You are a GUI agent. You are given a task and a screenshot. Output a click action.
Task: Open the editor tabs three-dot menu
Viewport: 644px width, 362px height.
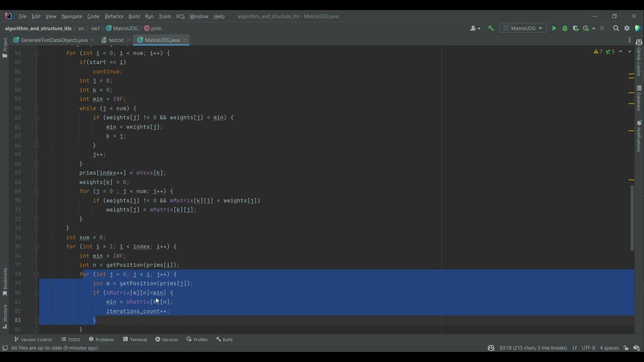629,40
